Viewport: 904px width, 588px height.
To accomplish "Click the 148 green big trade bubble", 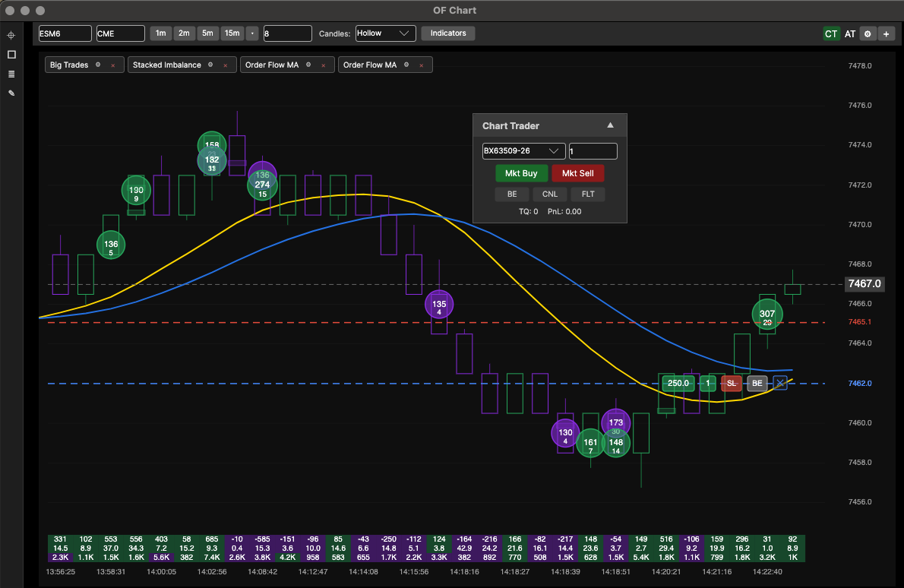I will pyautogui.click(x=616, y=444).
